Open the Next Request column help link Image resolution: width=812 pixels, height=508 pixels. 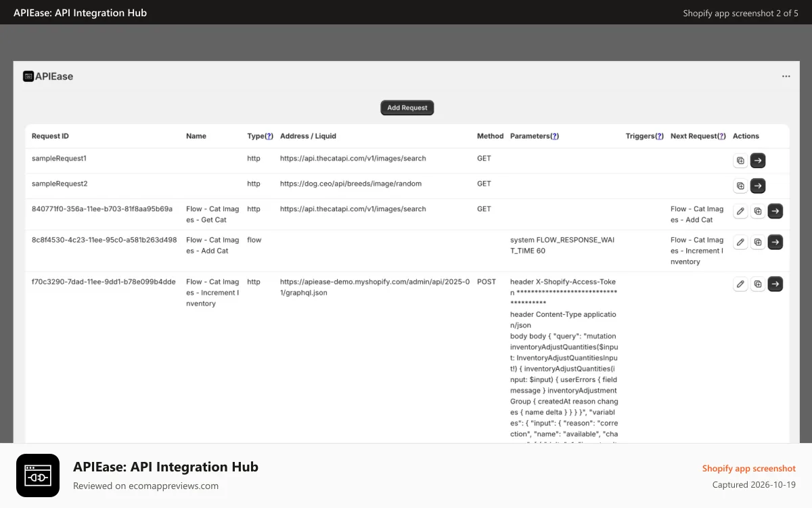(x=721, y=136)
